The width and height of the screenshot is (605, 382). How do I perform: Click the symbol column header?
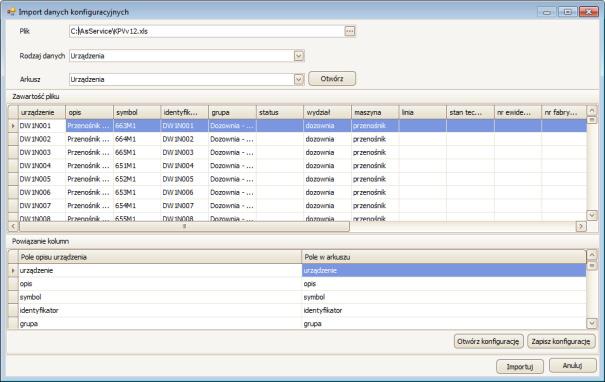137,112
